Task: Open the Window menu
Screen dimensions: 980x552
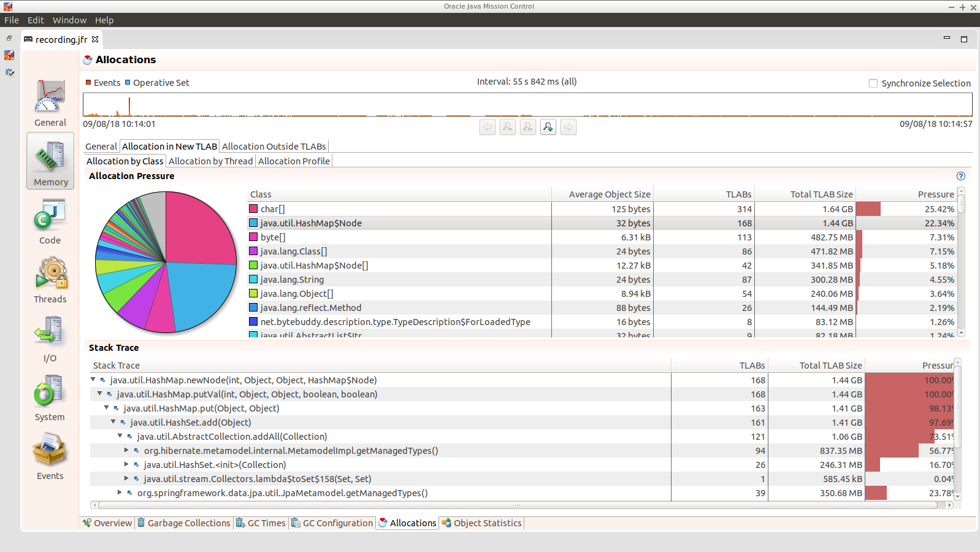Action: pyautogui.click(x=69, y=20)
